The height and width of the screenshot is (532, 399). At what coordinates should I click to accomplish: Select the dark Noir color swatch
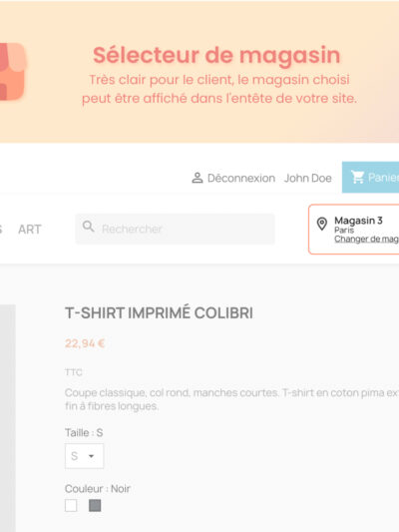95,505
